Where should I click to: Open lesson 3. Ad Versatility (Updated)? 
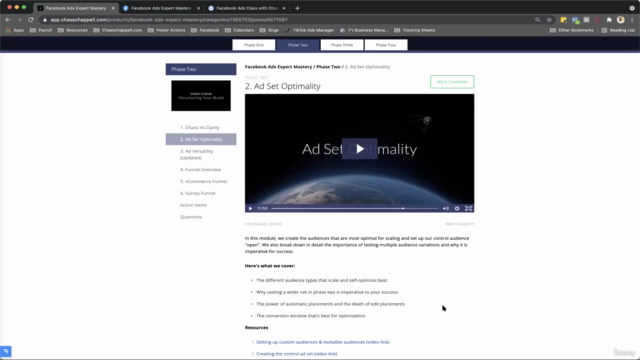(197, 154)
